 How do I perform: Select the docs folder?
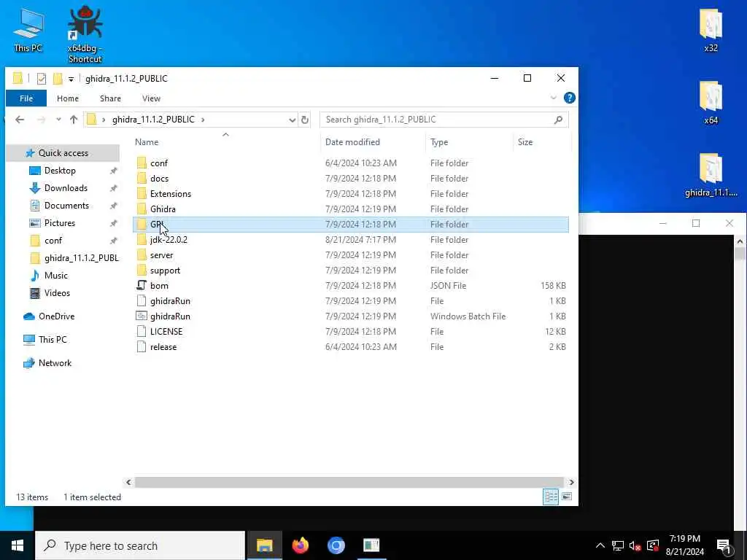tap(351, 179)
